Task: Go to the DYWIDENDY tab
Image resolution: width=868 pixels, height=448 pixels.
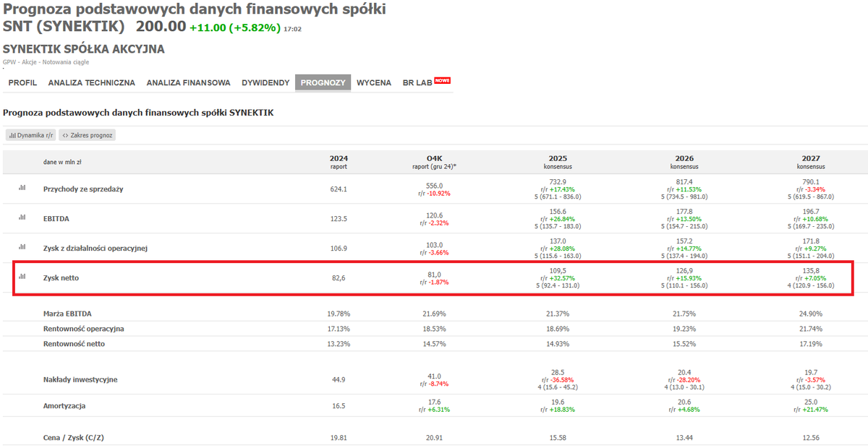Action: coord(265,83)
